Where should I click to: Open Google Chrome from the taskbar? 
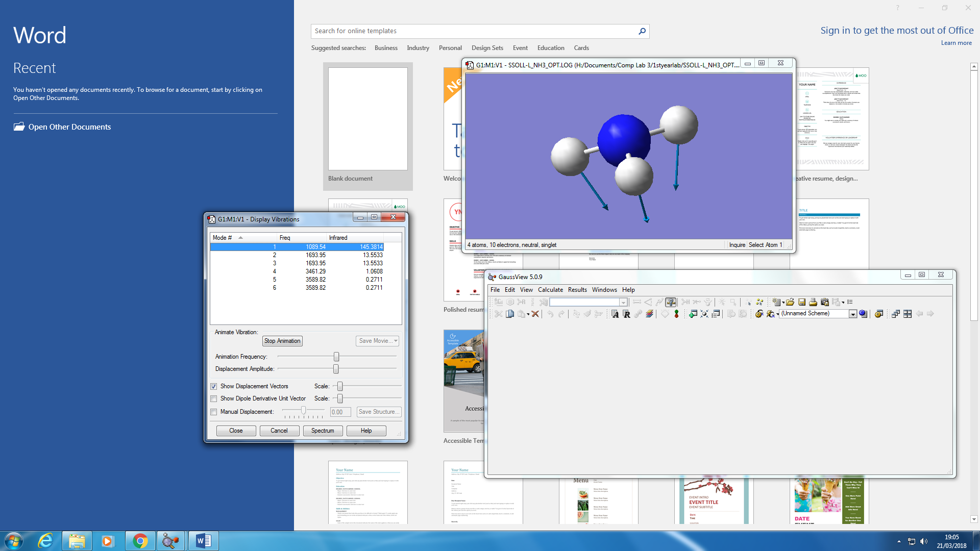click(x=140, y=541)
